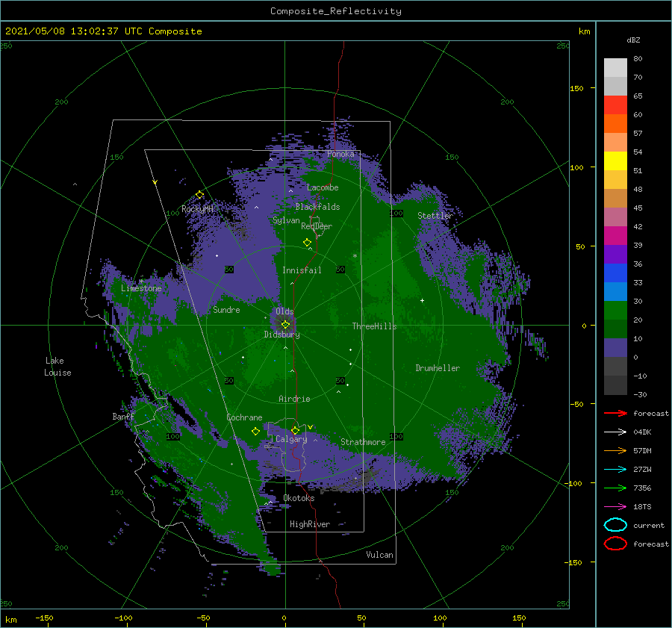Click the dBZ legend heading

(633, 40)
